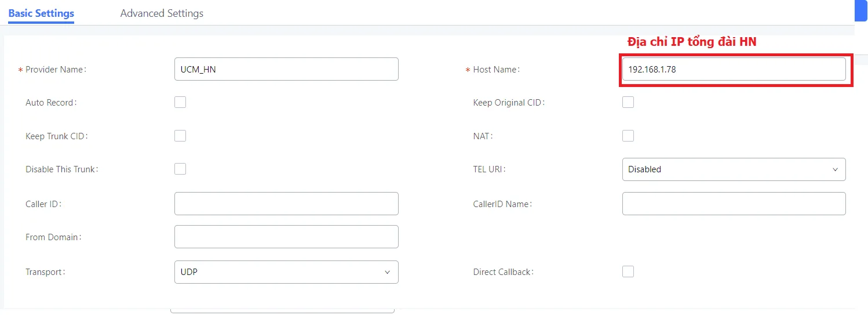Check the Keep Trunk CID option
This screenshot has width=868, height=315.
pyautogui.click(x=180, y=136)
